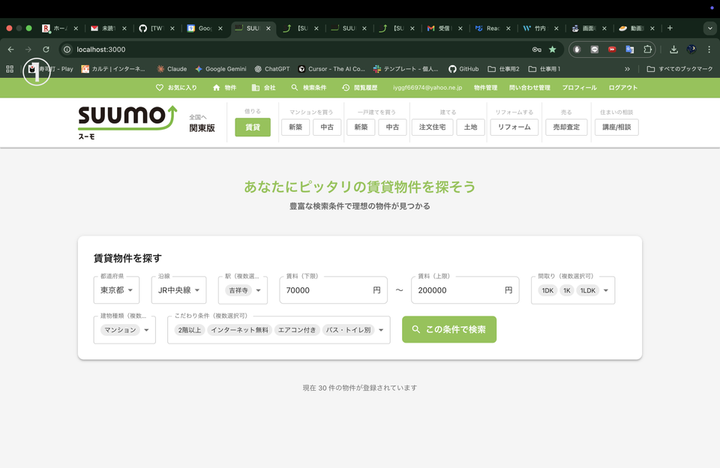
Task: Open 物件 with the house icon
Action: [224, 87]
